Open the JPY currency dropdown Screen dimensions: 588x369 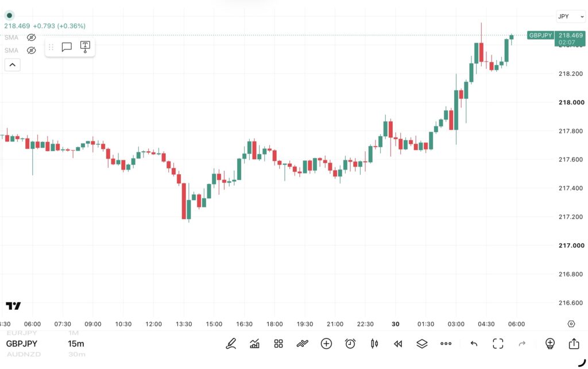click(571, 16)
